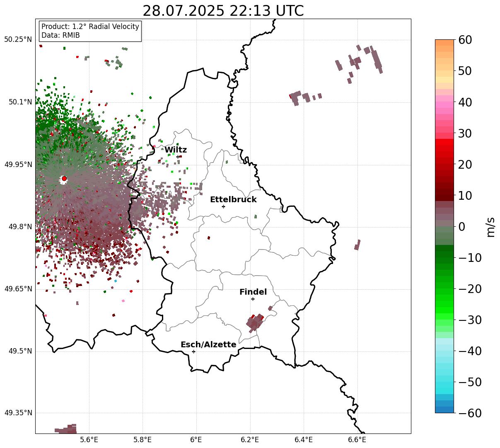Select the Esch/Alzette station label
500x448 pixels.
click(208, 344)
